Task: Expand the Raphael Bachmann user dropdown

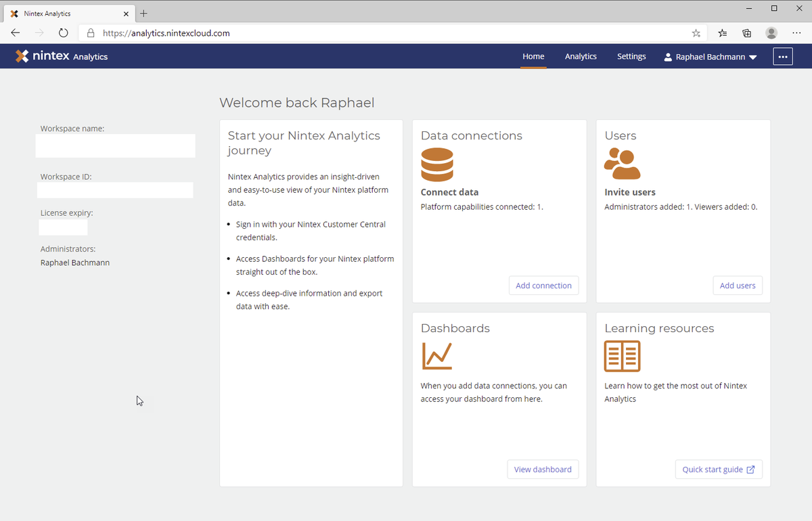Action: pos(752,58)
